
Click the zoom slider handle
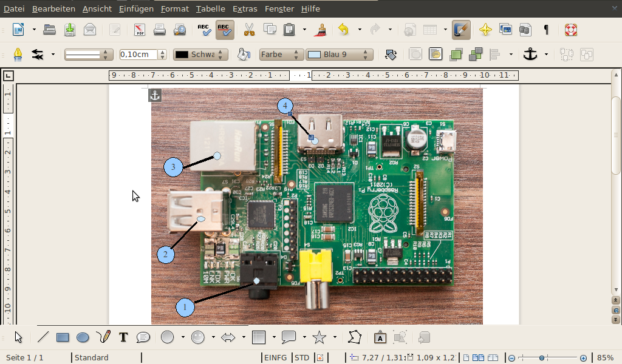[x=541, y=358]
